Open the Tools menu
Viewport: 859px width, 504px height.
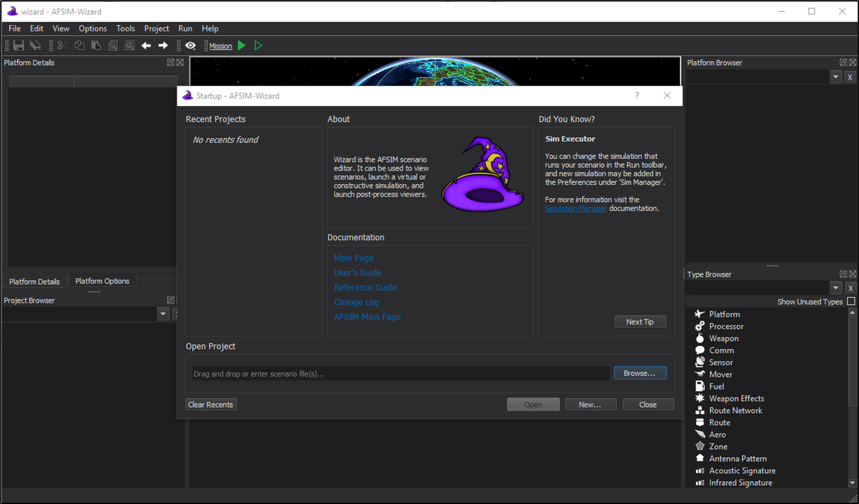tap(126, 28)
